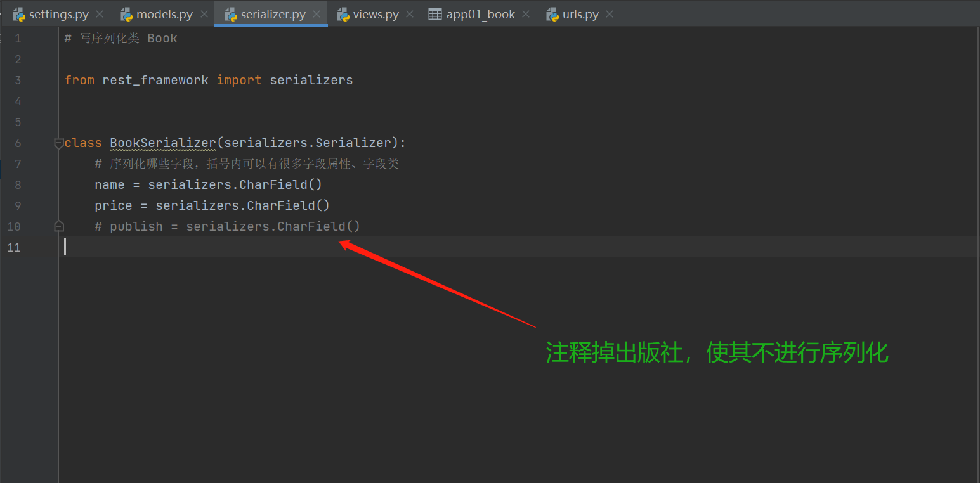The width and height of the screenshot is (980, 483).
Task: Click line number 9 in the gutter
Action: (x=18, y=206)
